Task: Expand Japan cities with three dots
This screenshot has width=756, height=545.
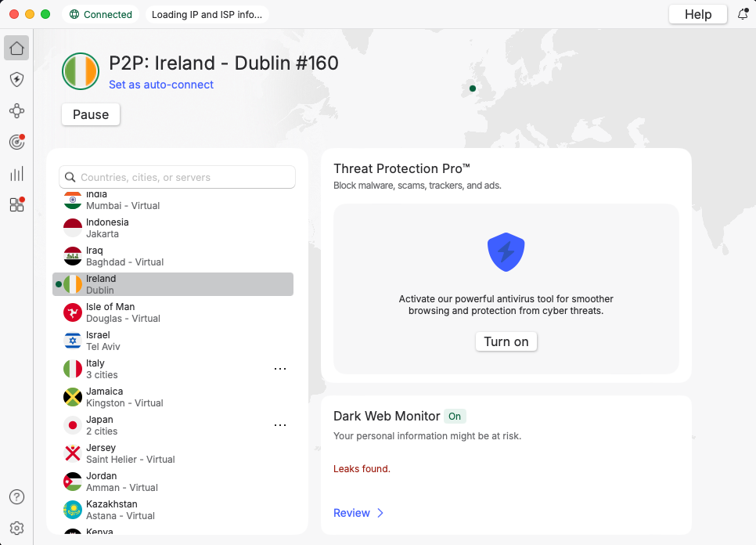Action: [280, 425]
